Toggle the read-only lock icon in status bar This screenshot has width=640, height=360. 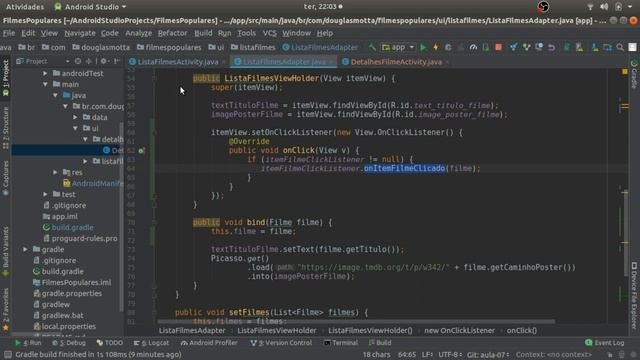610,355
